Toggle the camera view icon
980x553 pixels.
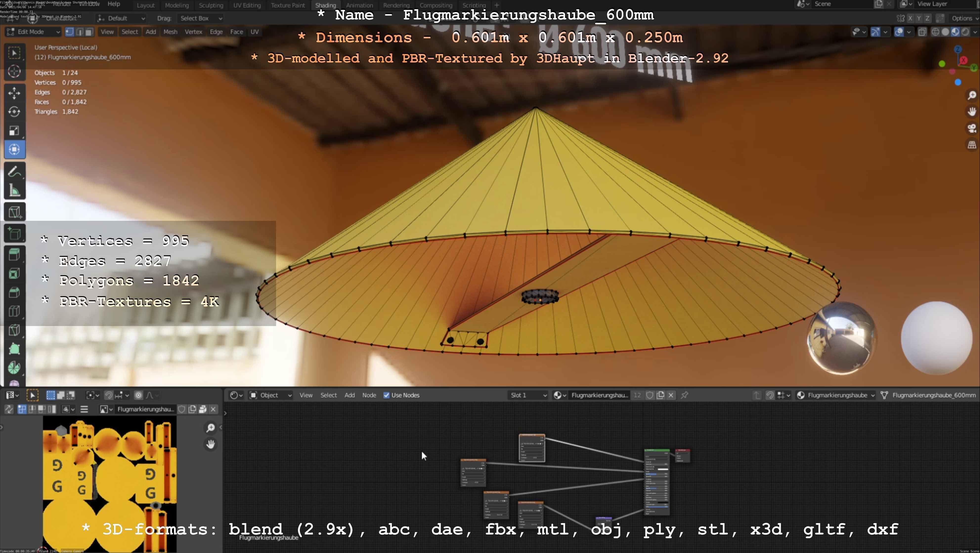(x=972, y=128)
